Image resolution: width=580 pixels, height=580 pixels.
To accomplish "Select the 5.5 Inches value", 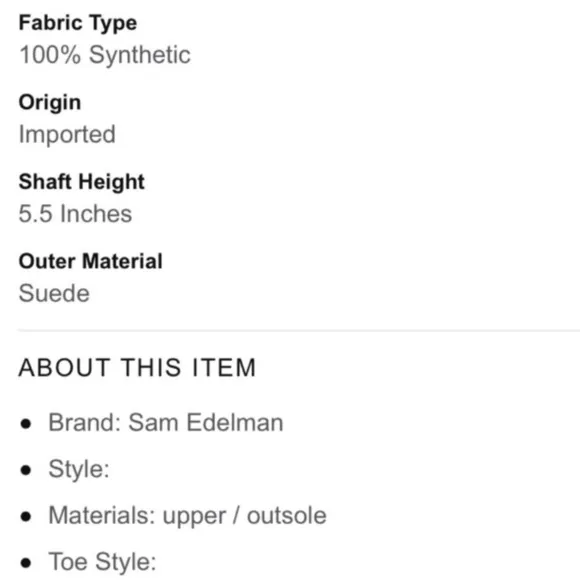I will [x=75, y=214].
